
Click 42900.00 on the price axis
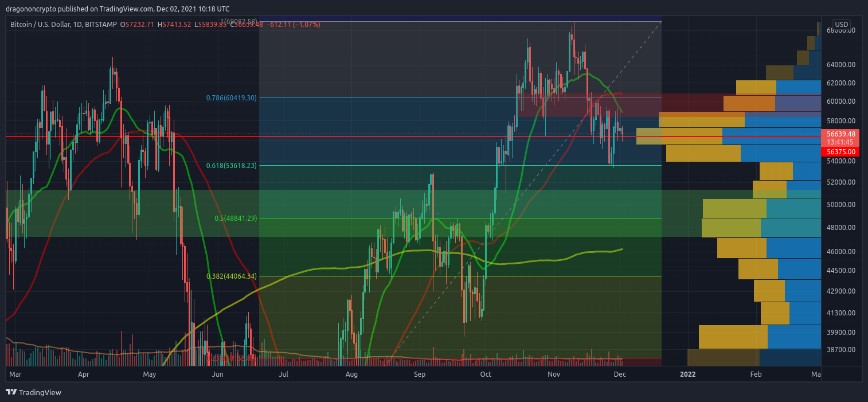click(840, 291)
